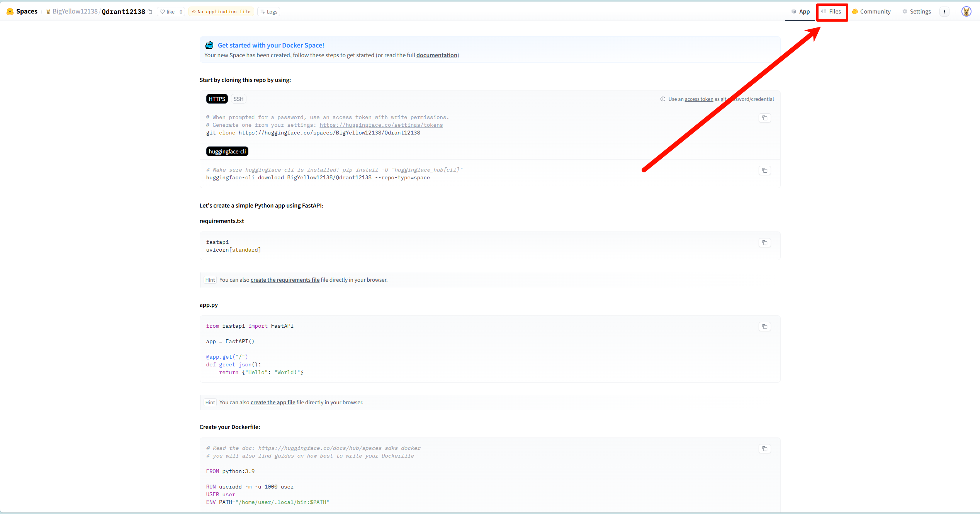Like this Space

[168, 12]
